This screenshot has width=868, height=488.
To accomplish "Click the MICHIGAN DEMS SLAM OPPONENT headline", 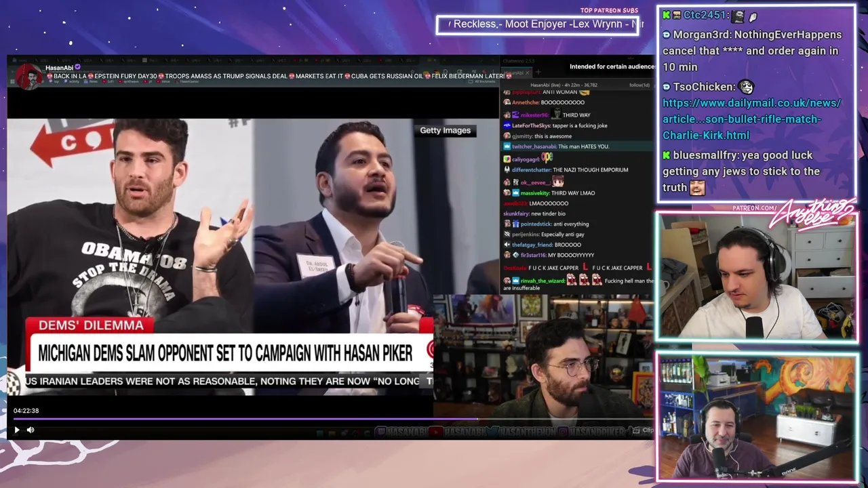I will [x=225, y=353].
